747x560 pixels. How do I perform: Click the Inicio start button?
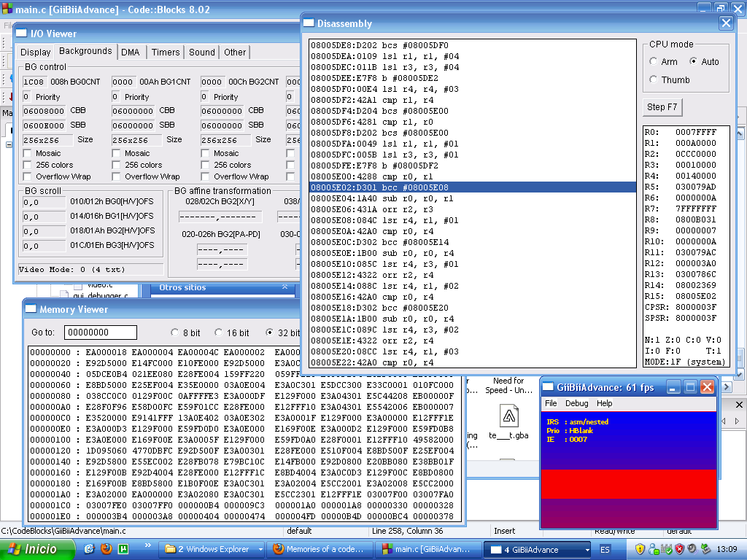click(38, 549)
